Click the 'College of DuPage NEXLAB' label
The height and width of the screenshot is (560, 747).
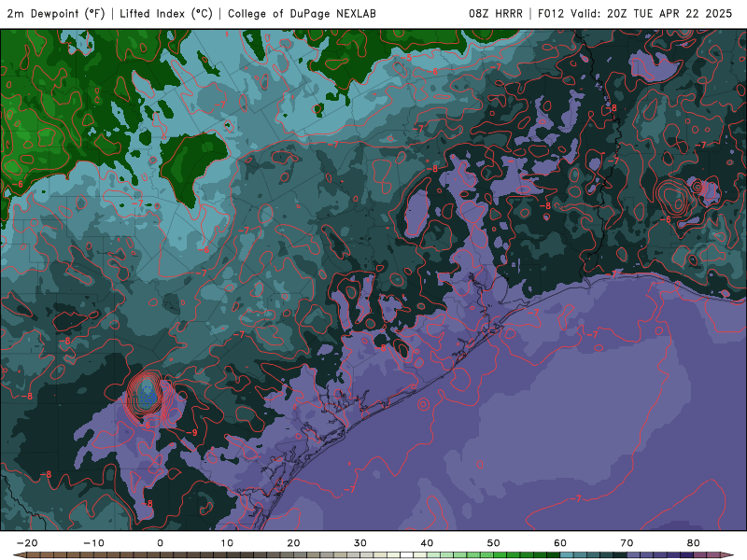[x=302, y=14]
